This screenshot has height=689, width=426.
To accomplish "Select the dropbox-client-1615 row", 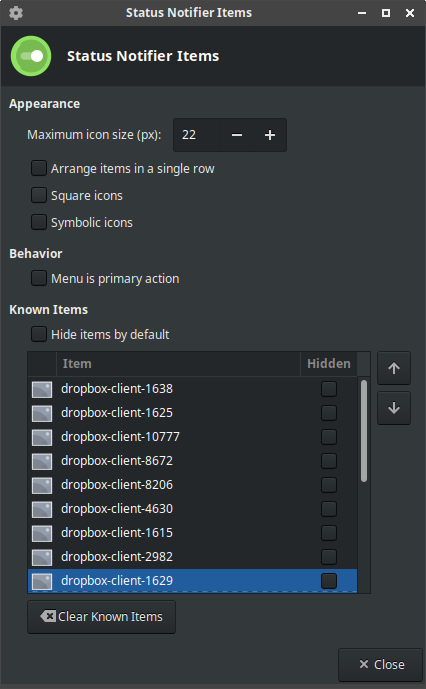I will point(193,533).
